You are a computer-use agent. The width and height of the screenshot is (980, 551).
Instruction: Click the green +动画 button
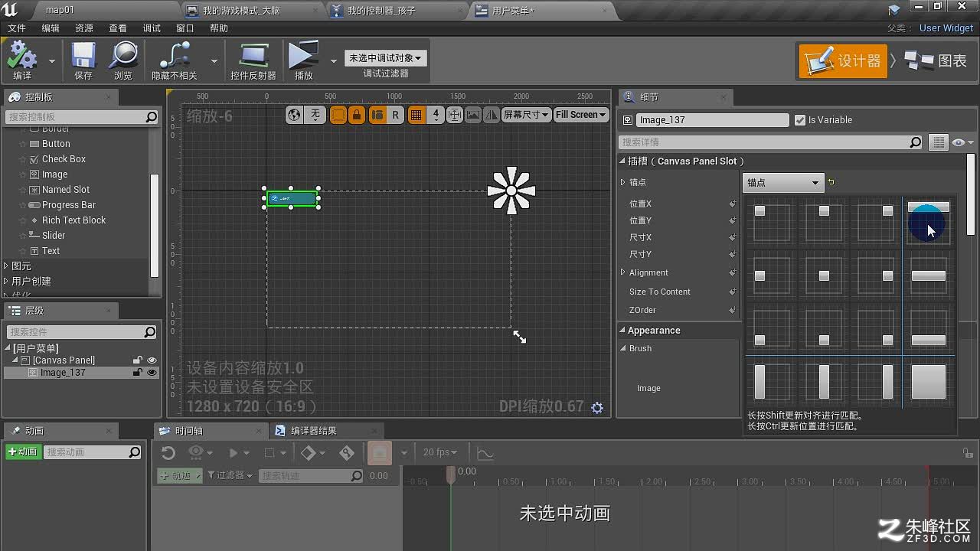22,452
